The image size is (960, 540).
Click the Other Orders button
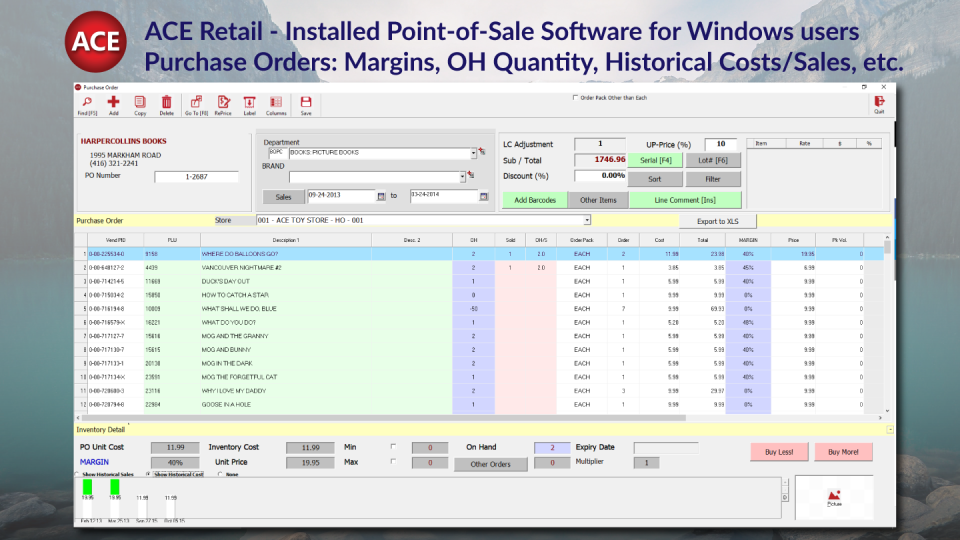pyautogui.click(x=490, y=464)
